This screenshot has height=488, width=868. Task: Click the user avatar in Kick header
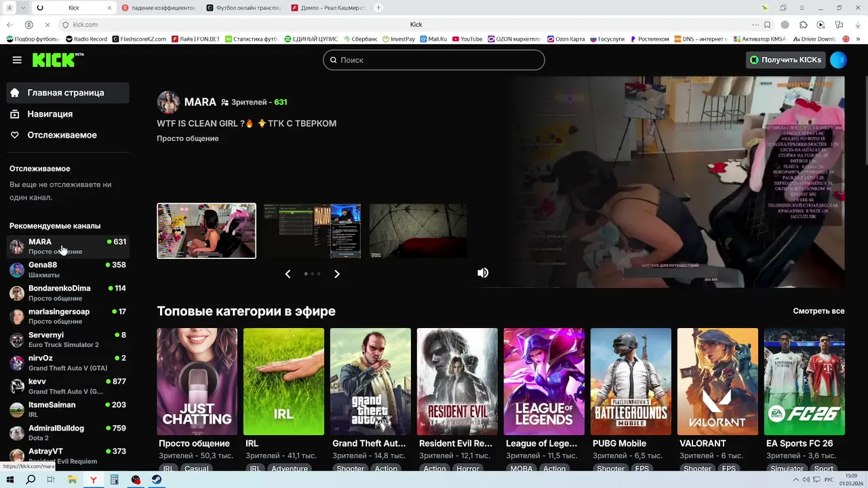pos(838,60)
